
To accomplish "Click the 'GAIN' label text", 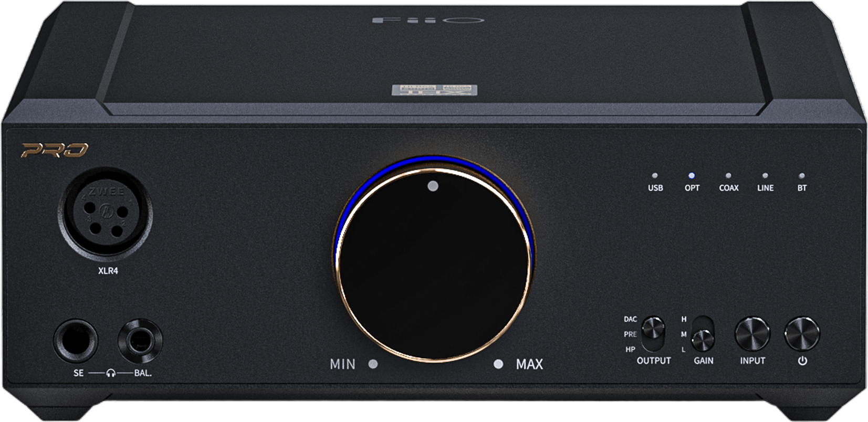I will pos(703,361).
